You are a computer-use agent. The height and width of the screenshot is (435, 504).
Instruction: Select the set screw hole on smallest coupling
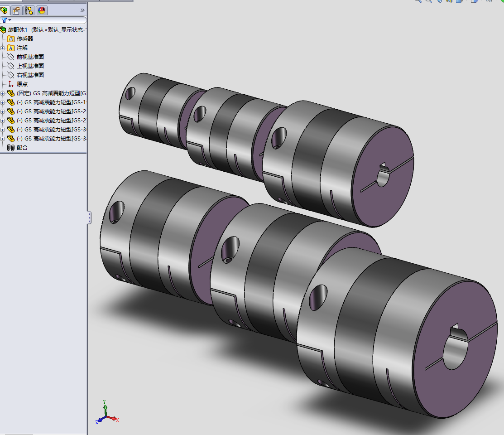click(130, 93)
